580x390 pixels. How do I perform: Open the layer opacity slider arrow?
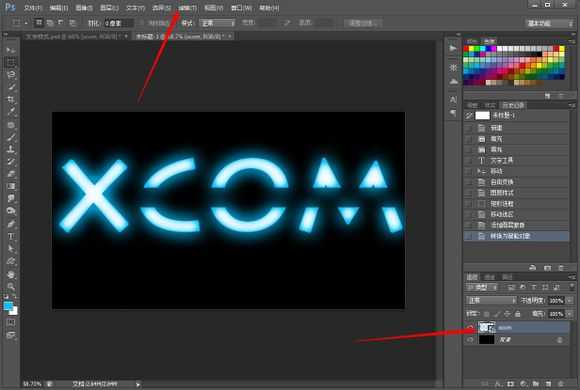570,300
